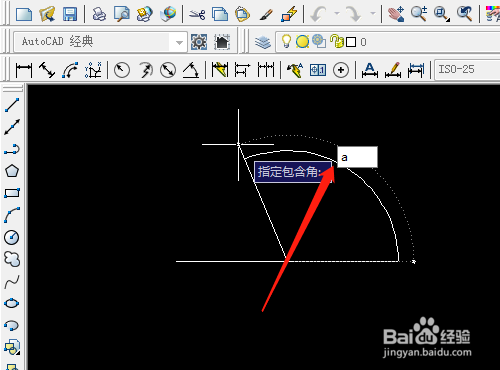Open a drawing file with the Open icon
Viewport: 500px width, 370px height.
pos(47,14)
